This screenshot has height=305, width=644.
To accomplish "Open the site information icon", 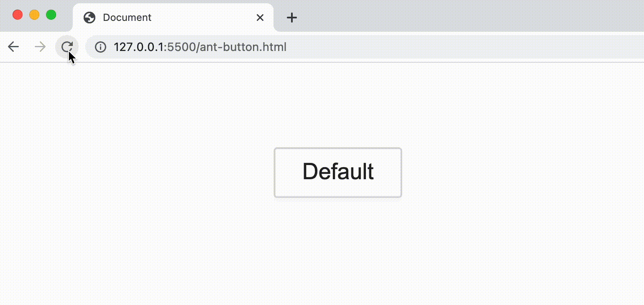I will 100,47.
